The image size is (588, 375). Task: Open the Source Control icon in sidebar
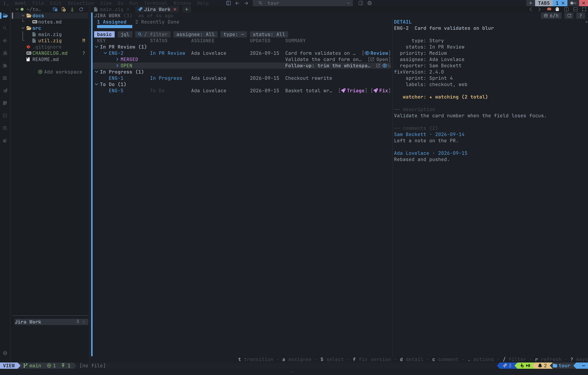point(5,41)
